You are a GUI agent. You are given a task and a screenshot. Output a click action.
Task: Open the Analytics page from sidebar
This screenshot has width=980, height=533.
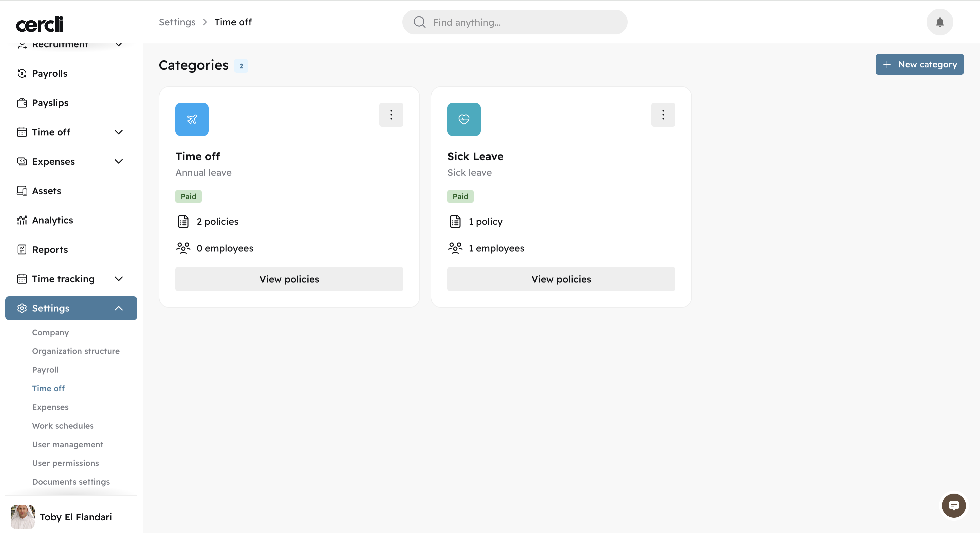click(52, 220)
